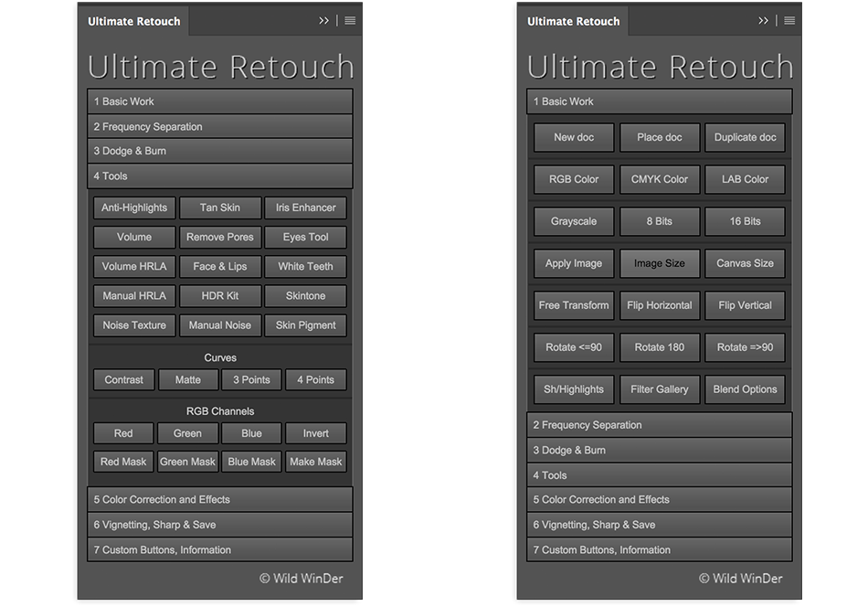Collapse the 1 Basic Work section in right panel

pos(659,101)
